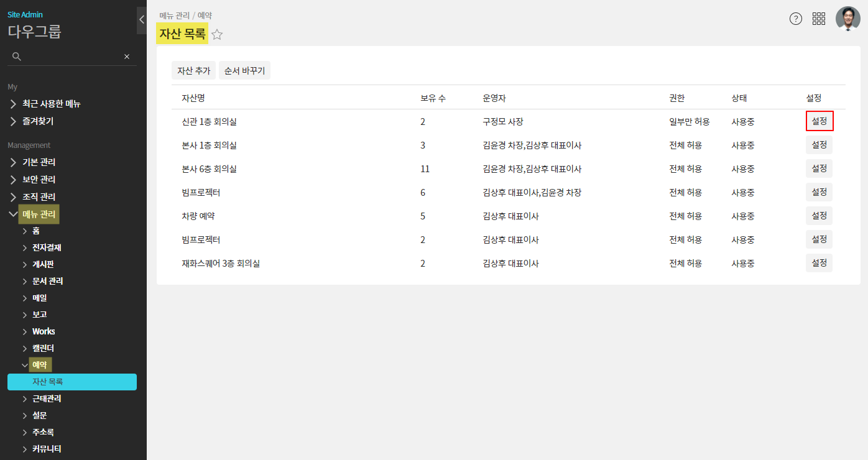Expand the 즐겨찾기 section
868x460 pixels.
point(37,121)
